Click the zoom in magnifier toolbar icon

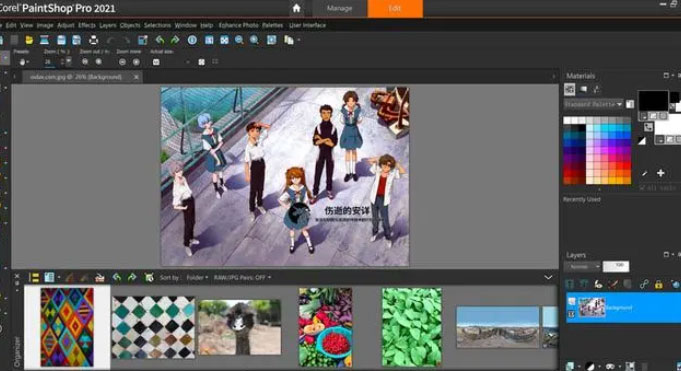254,40
